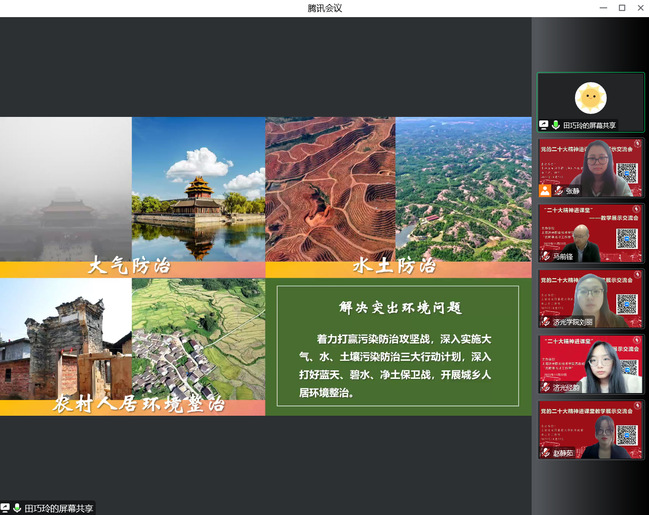Viewport: 649px width, 515px height.
Task: Click screen share icon on 田巧玲's tile
Action: click(x=544, y=125)
